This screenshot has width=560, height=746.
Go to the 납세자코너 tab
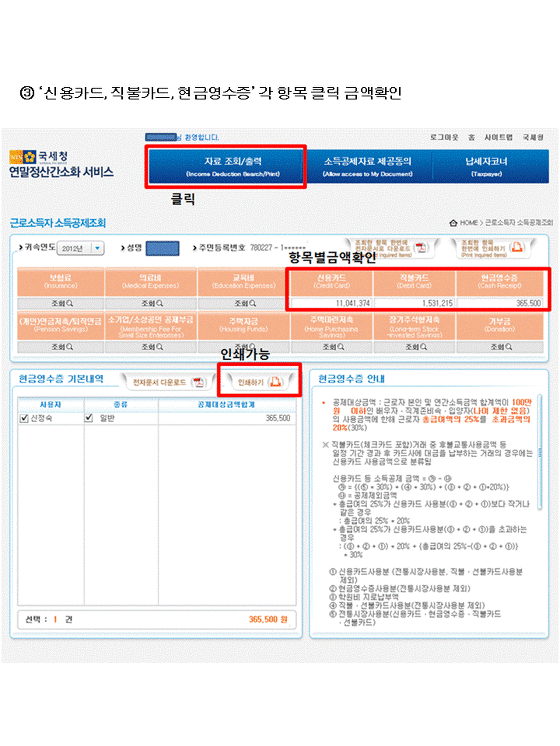point(490,166)
